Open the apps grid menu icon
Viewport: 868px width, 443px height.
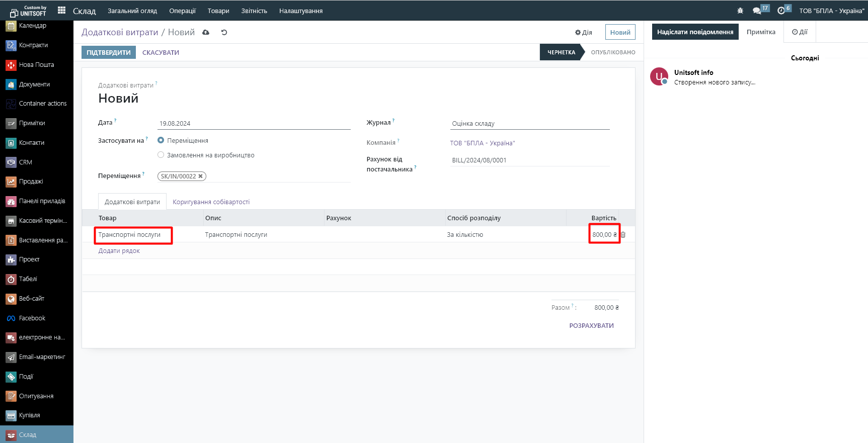[x=61, y=10]
